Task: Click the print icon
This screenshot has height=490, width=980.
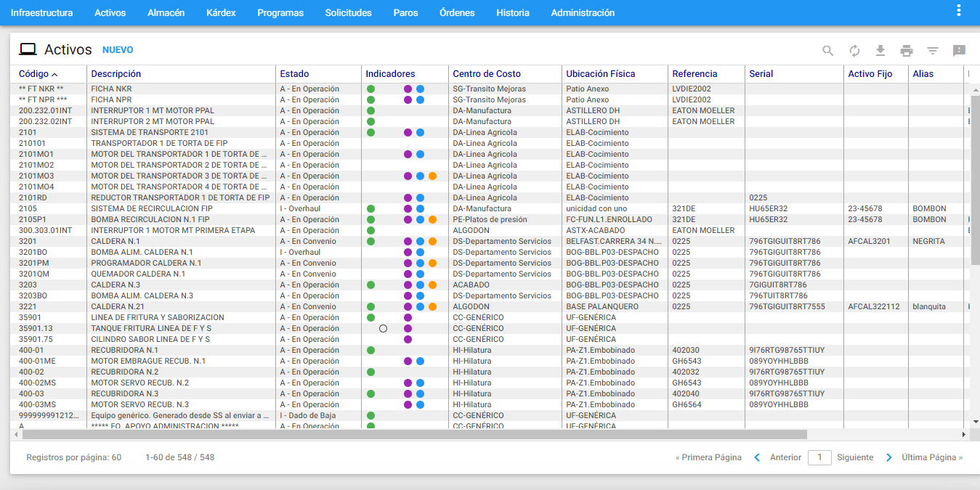Action: 907,51
